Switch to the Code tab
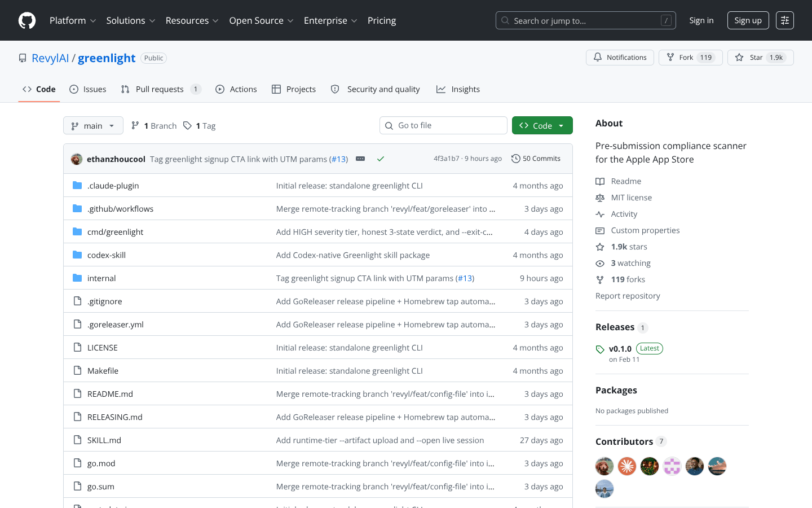Viewport: 812px width, 508px height. 39,89
